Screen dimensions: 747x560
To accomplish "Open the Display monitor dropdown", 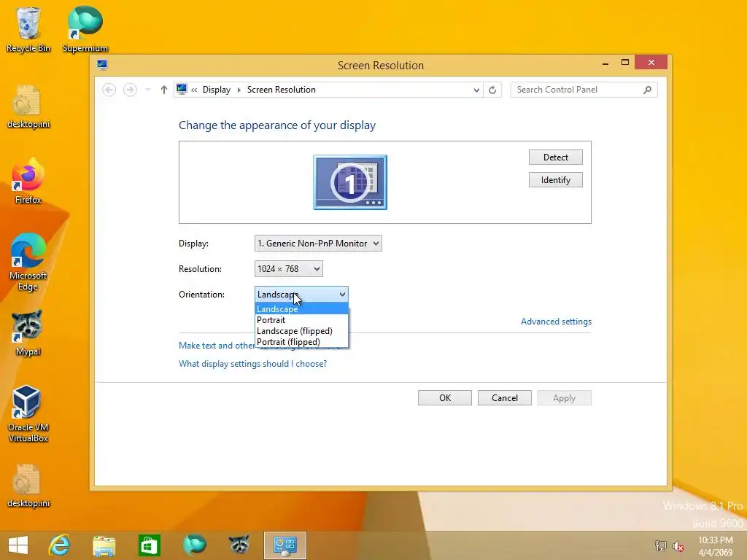I will click(318, 244).
